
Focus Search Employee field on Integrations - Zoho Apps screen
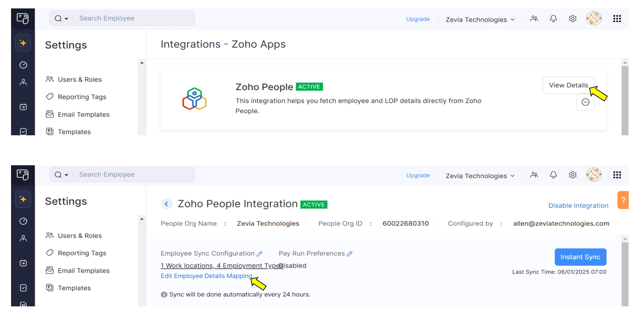[x=134, y=18]
